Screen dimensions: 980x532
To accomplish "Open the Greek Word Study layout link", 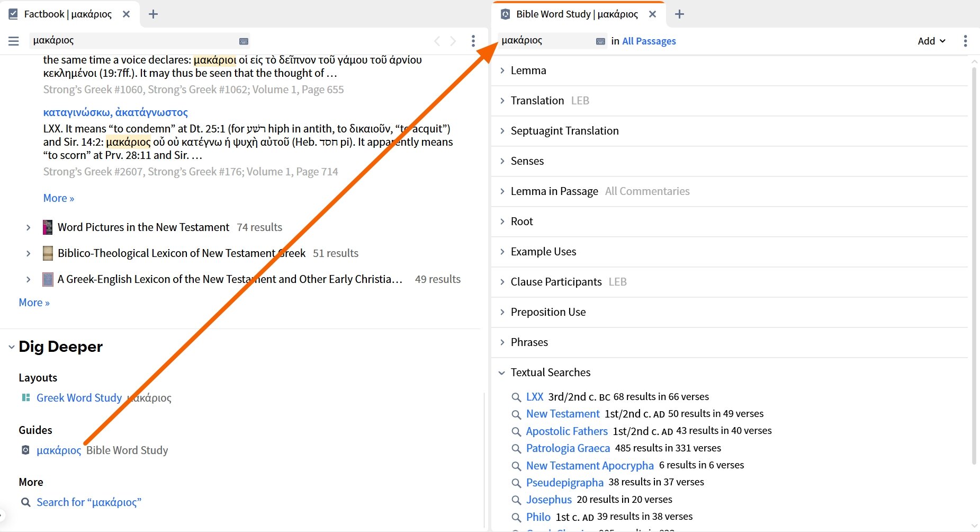I will click(x=79, y=398).
